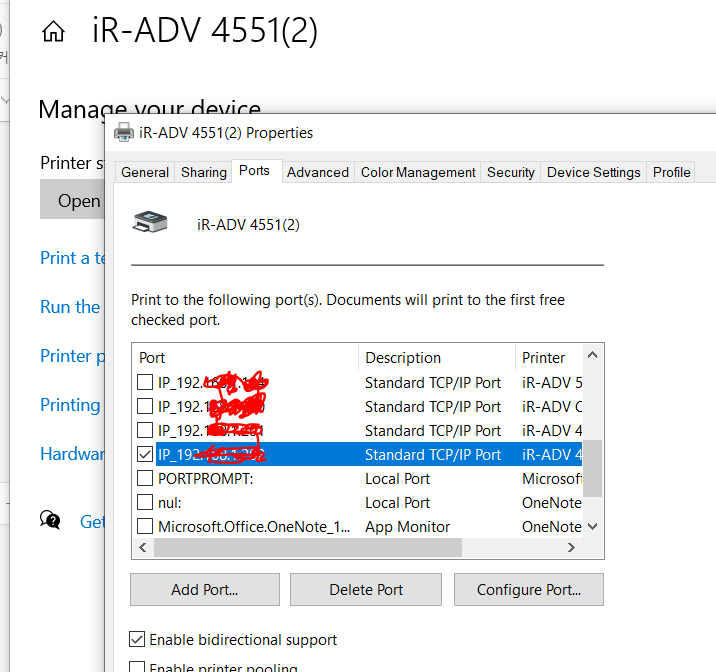The height and width of the screenshot is (672, 716).
Task: Check the Microsoft.Office.OneNote port checkbox
Action: click(x=145, y=526)
